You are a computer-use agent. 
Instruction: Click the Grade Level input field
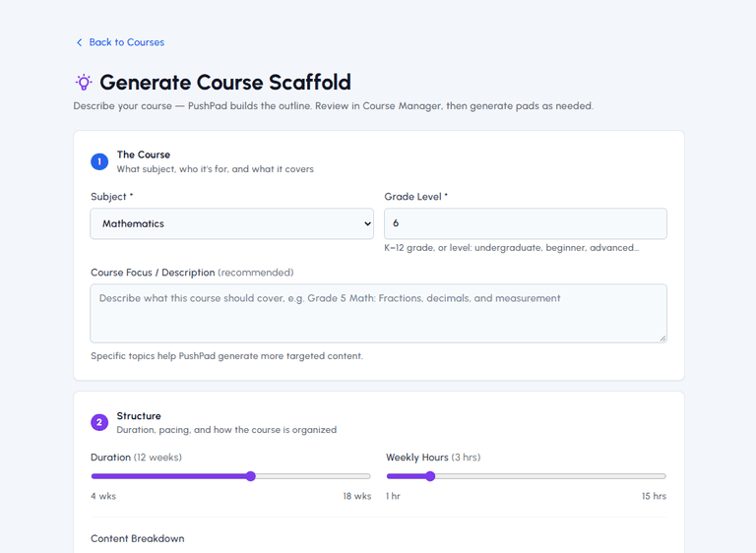(526, 223)
